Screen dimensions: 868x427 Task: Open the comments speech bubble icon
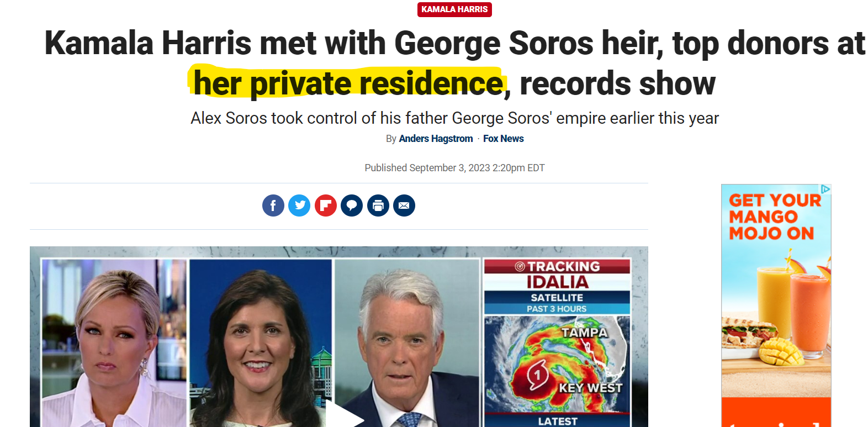point(352,205)
